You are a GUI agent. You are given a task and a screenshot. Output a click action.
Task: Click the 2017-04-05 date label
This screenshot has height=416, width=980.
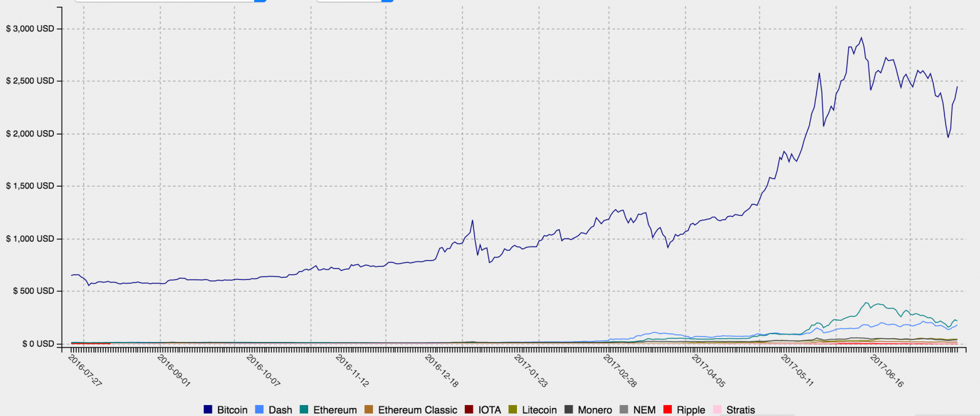(x=709, y=370)
